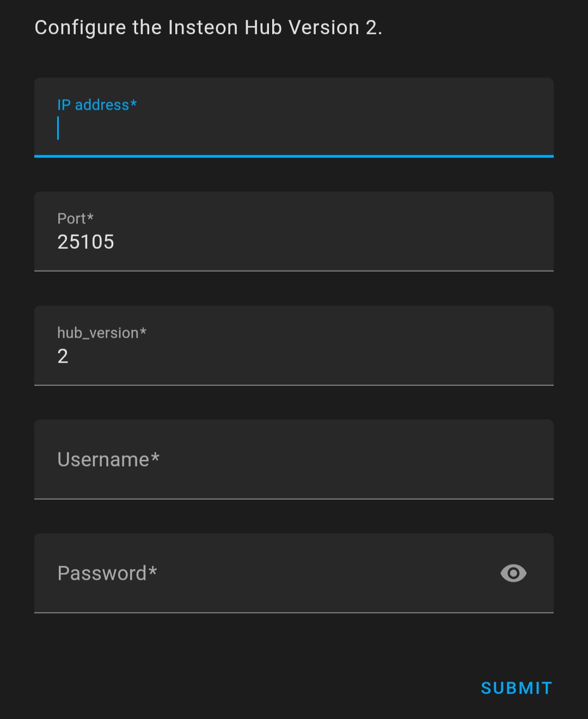588x719 pixels.
Task: Click the 'Password*' placeholder text
Action: point(107,573)
